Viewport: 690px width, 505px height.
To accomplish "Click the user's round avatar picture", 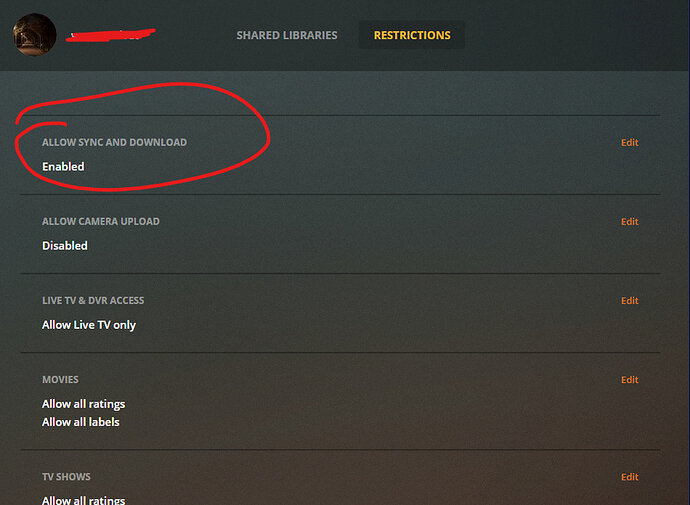I will tap(35, 35).
